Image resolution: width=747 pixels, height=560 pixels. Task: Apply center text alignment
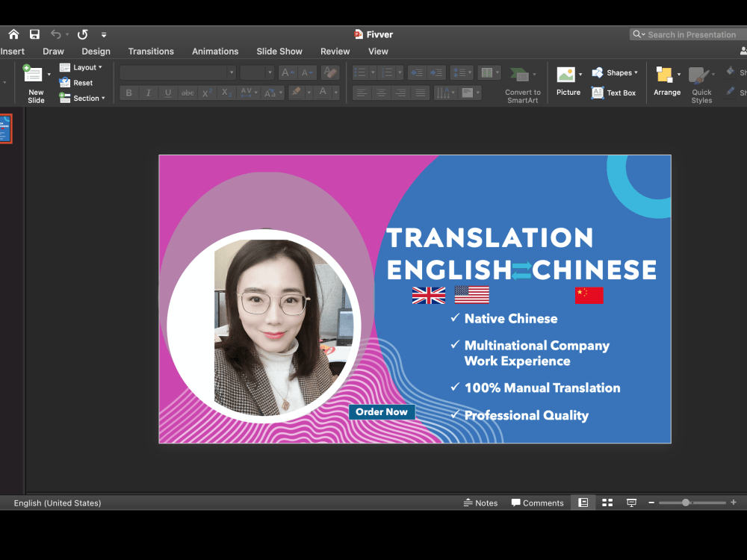click(x=381, y=92)
